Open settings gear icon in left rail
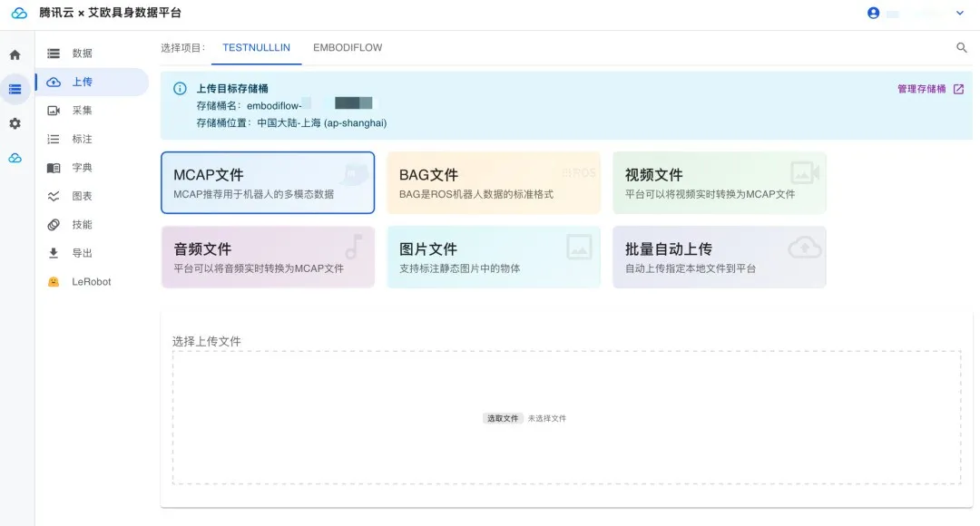Viewport: 980px width, 526px height. point(15,123)
